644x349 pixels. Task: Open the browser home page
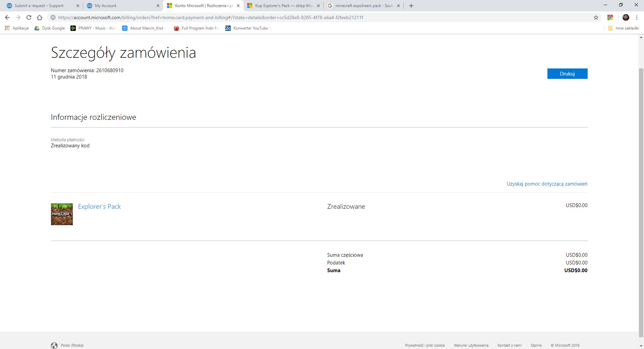coord(40,17)
